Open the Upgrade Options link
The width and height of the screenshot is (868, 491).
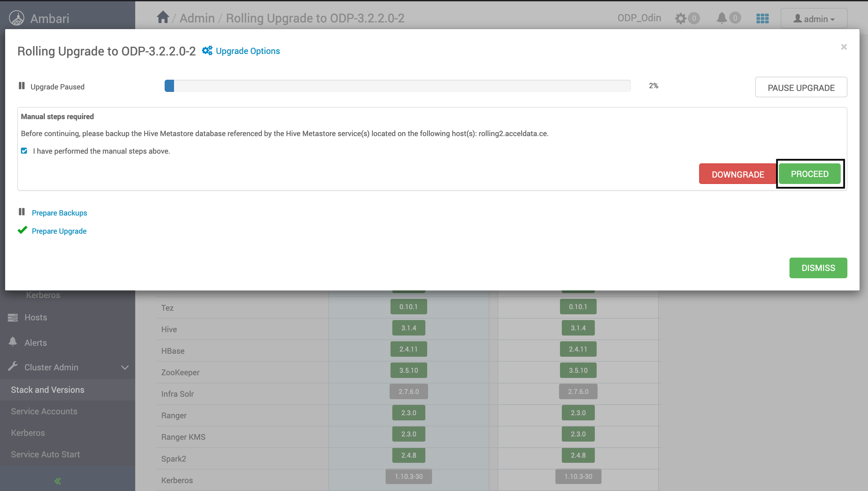(x=248, y=51)
